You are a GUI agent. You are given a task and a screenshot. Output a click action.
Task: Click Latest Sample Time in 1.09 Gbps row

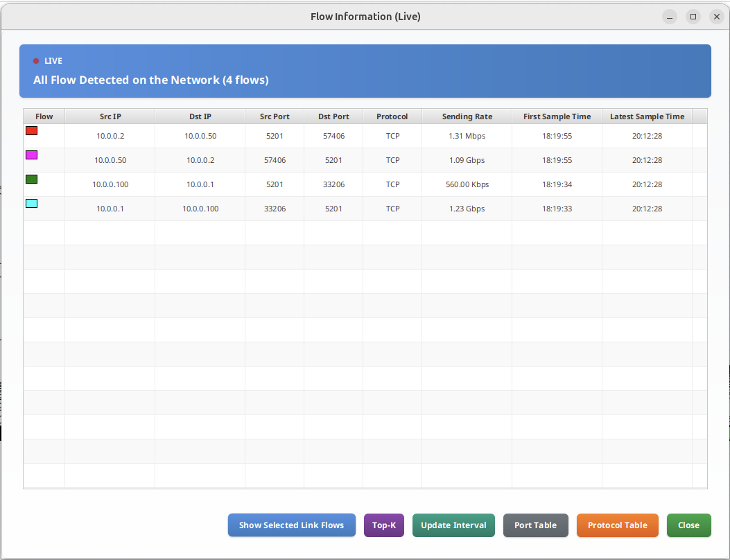pyautogui.click(x=647, y=160)
